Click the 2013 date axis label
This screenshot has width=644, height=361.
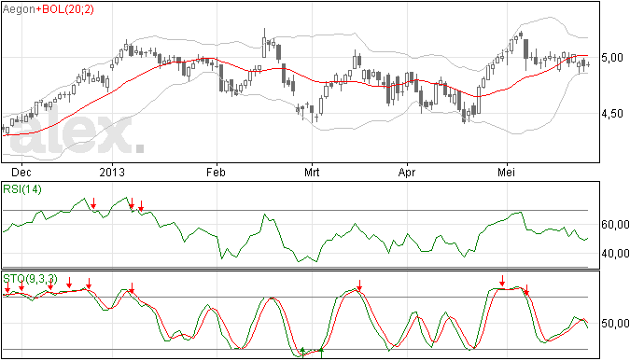pos(112,172)
